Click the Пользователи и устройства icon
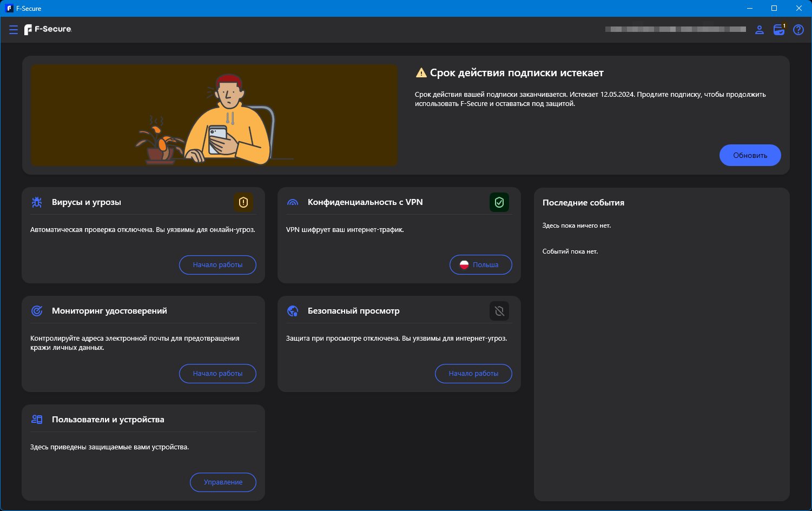This screenshot has height=511, width=812. pos(37,420)
